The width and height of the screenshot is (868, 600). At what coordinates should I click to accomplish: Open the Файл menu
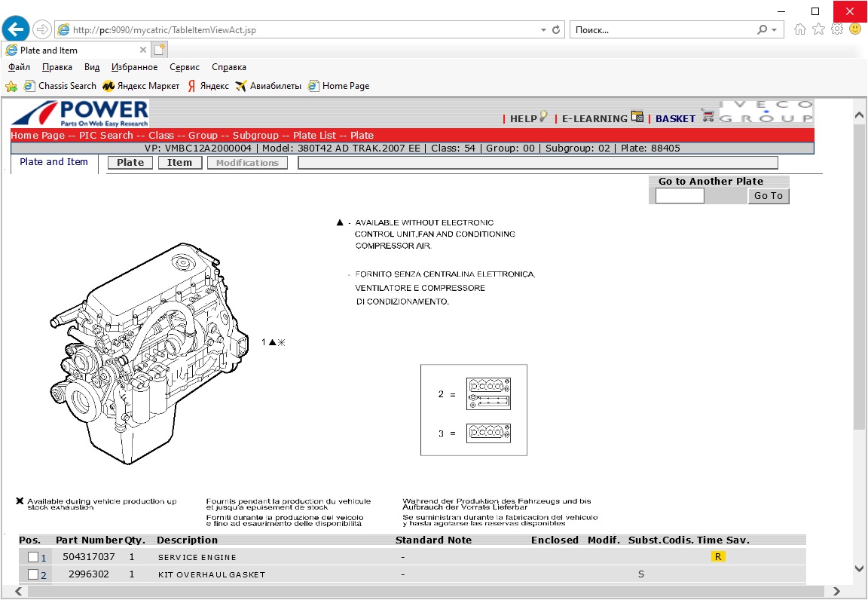click(x=19, y=67)
